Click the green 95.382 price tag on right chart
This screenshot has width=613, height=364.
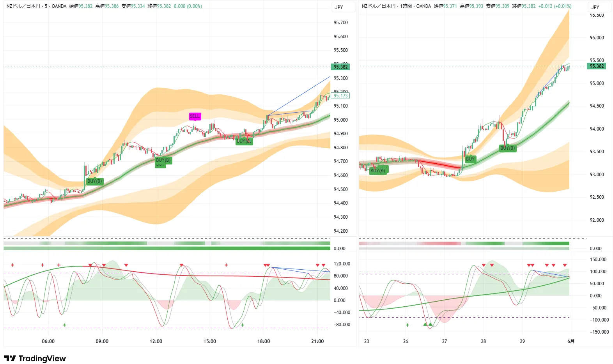(x=597, y=66)
